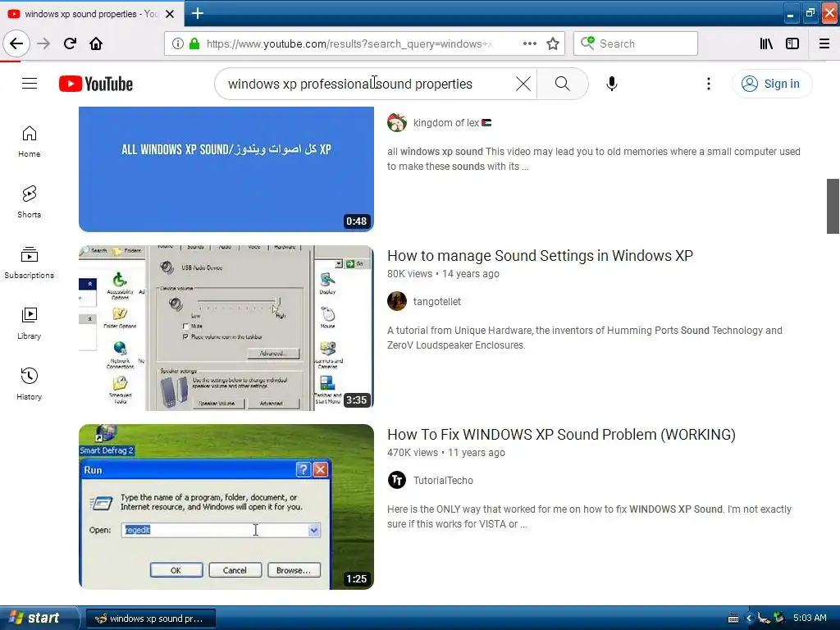Play the 'ALL WINDOWS XP SOUND' video thumbnail
Screen dimensions: 840x630
click(x=226, y=169)
